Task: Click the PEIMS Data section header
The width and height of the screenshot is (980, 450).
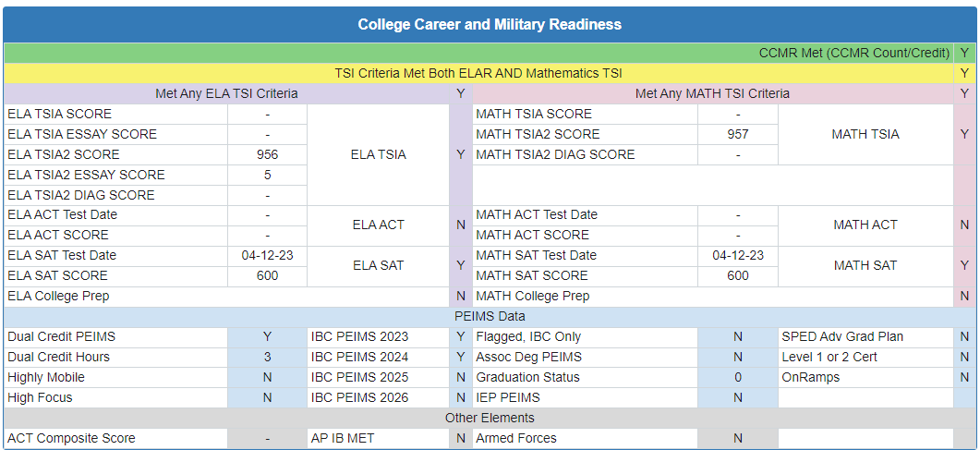Action: [490, 316]
